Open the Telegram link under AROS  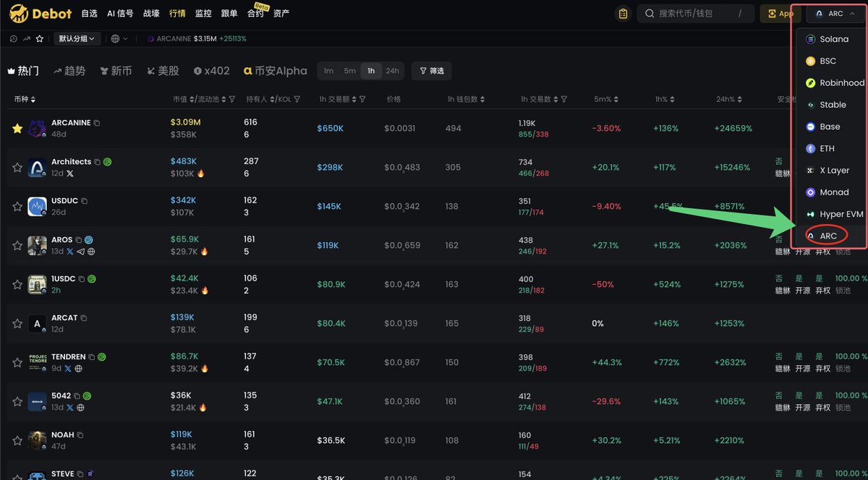[x=80, y=252]
